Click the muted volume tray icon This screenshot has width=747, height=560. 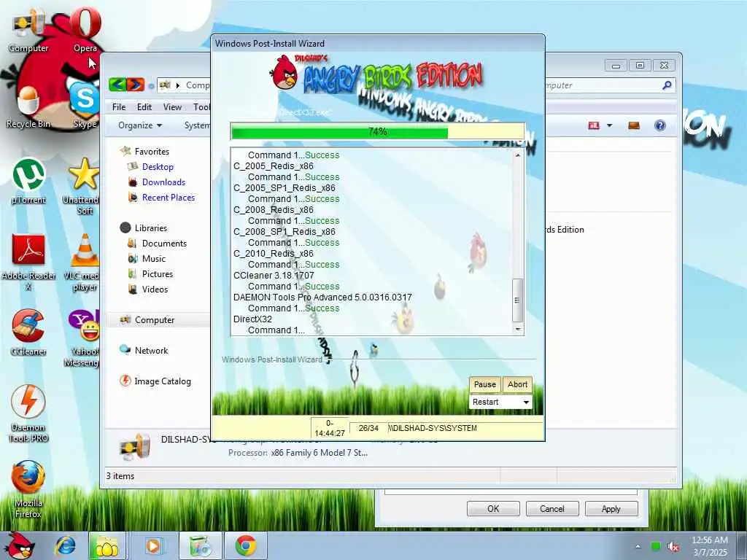[673, 547]
